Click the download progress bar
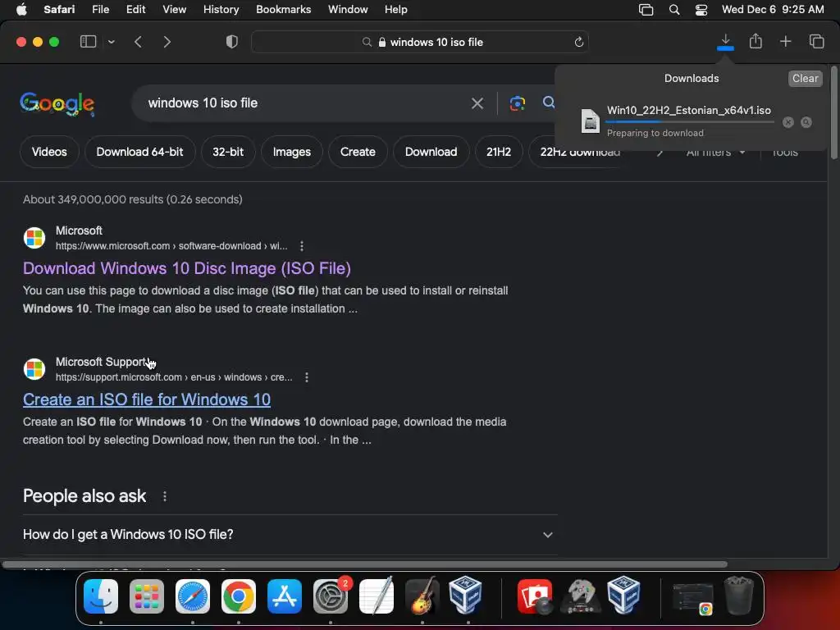840x630 pixels. pos(689,122)
